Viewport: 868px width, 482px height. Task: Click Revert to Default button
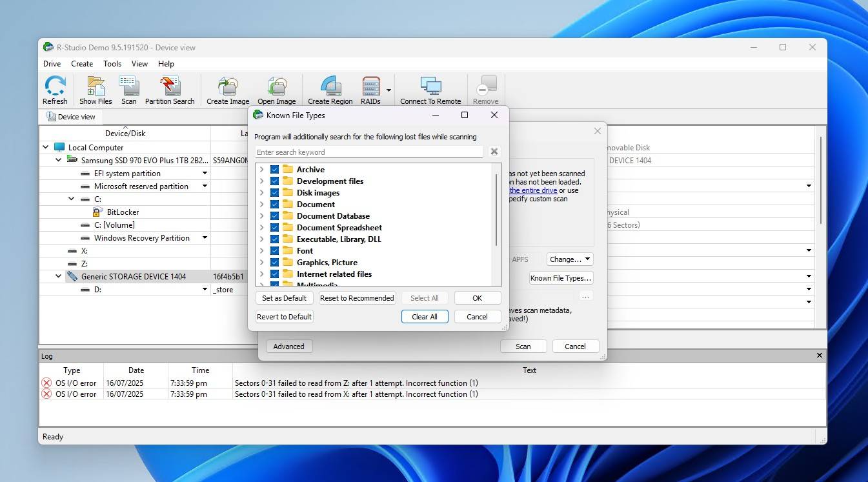point(284,316)
